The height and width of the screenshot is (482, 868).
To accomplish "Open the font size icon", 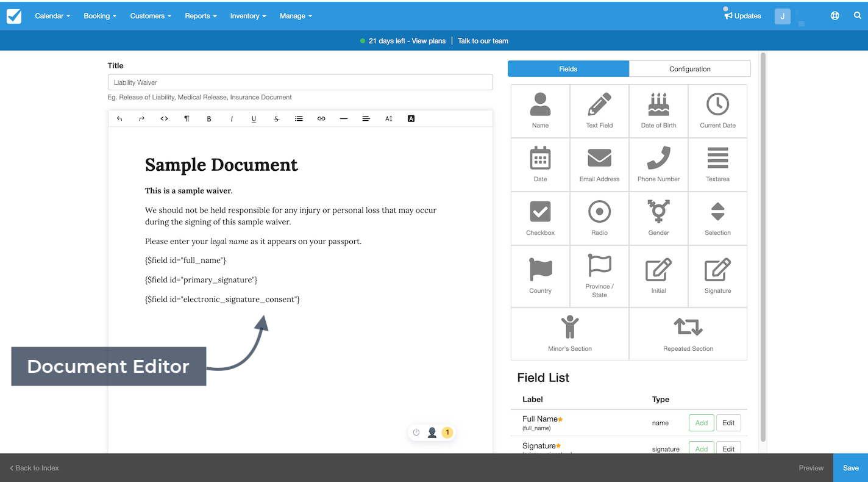I will (x=388, y=119).
